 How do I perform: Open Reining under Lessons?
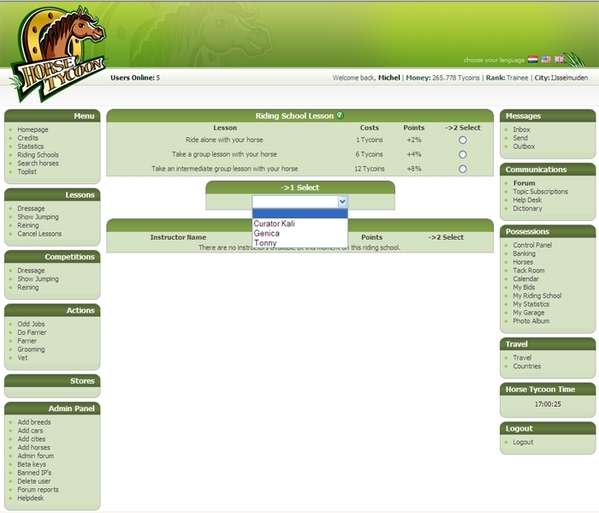[28, 225]
